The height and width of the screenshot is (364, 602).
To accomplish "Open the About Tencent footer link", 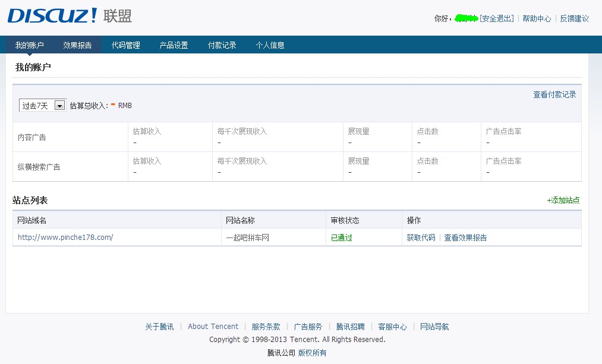I will click(213, 327).
